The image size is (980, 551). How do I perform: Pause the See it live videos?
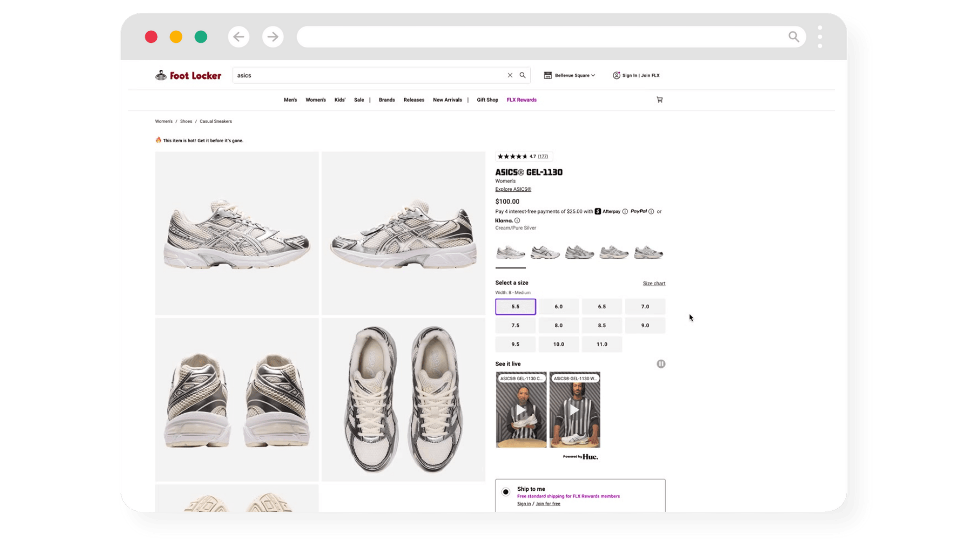[x=661, y=364]
